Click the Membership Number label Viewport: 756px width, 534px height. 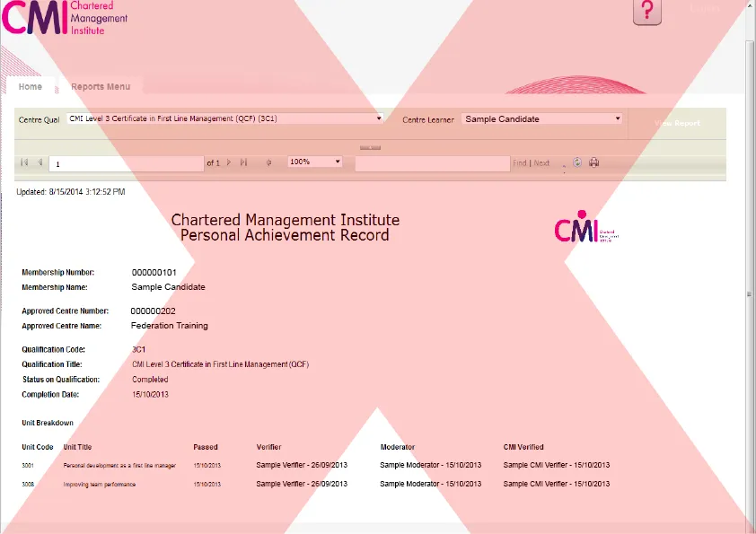click(x=57, y=272)
